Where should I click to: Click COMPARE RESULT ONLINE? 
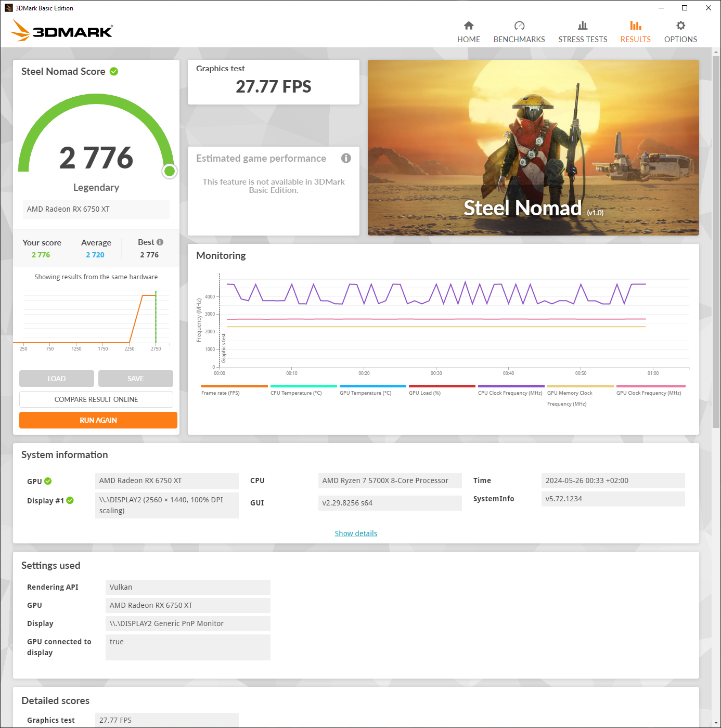click(96, 399)
